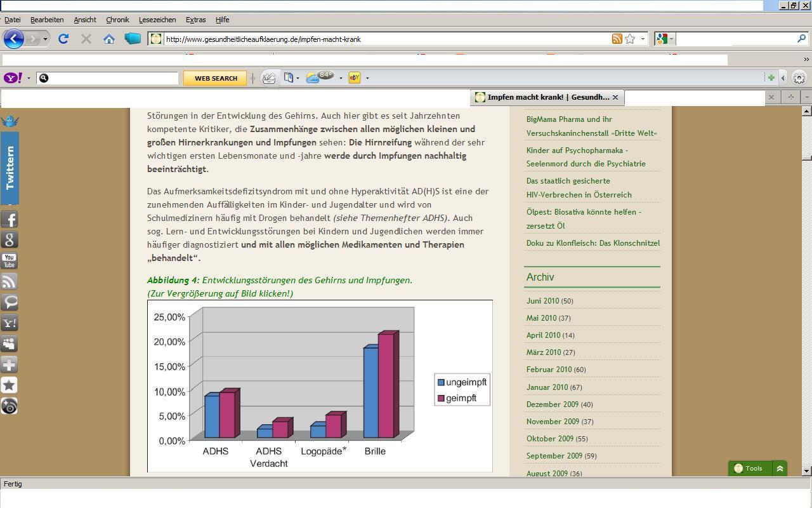
Task: Click in the URL address field
Action: click(x=381, y=39)
